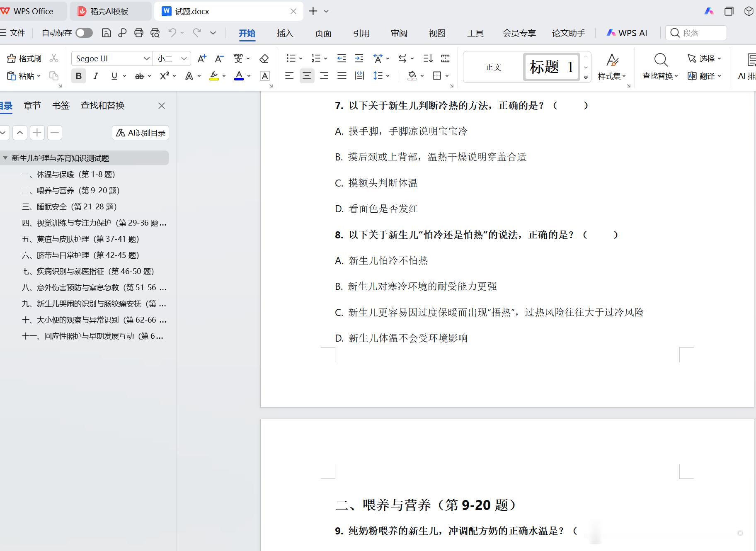Click the Print icon in quick toolbar

(139, 33)
